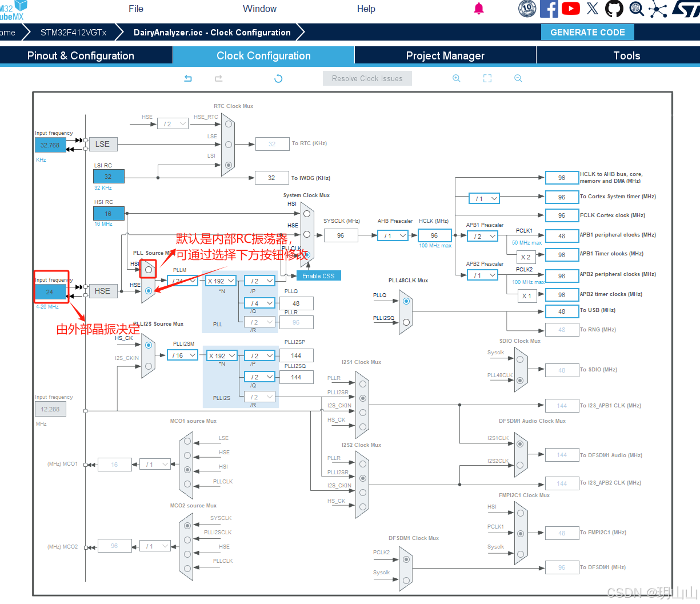
Task: Open the ST Facebook page icon
Action: [x=549, y=9]
